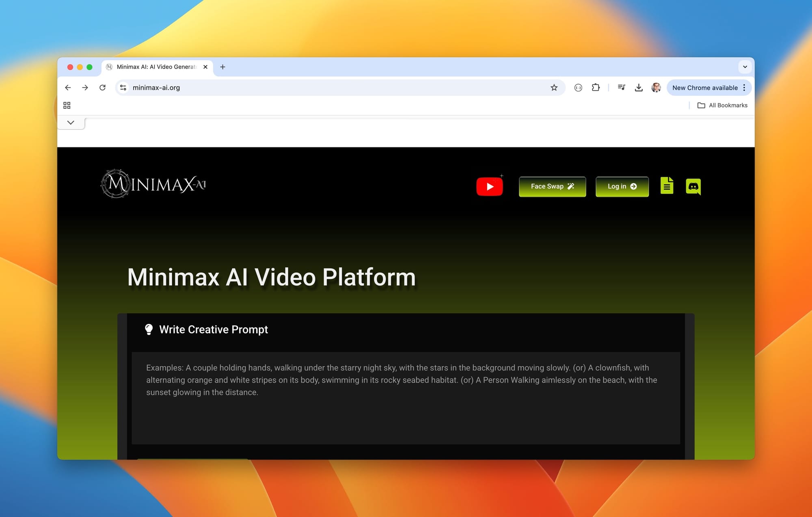
Task: Open the media controls icon
Action: tap(621, 88)
